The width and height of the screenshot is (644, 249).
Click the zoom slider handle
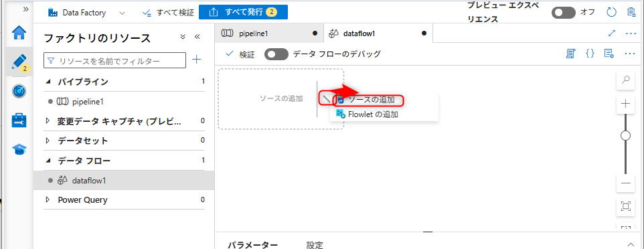coord(626,136)
